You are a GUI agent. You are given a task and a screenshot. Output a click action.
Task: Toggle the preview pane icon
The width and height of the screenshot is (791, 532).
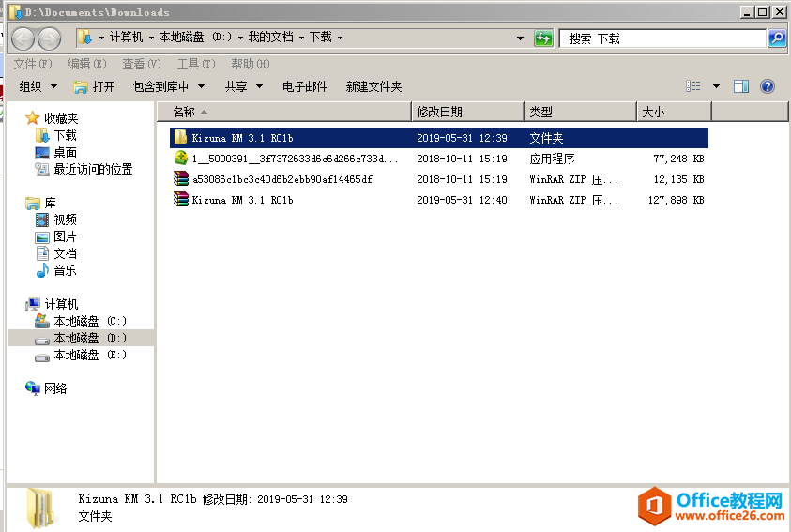(x=740, y=86)
